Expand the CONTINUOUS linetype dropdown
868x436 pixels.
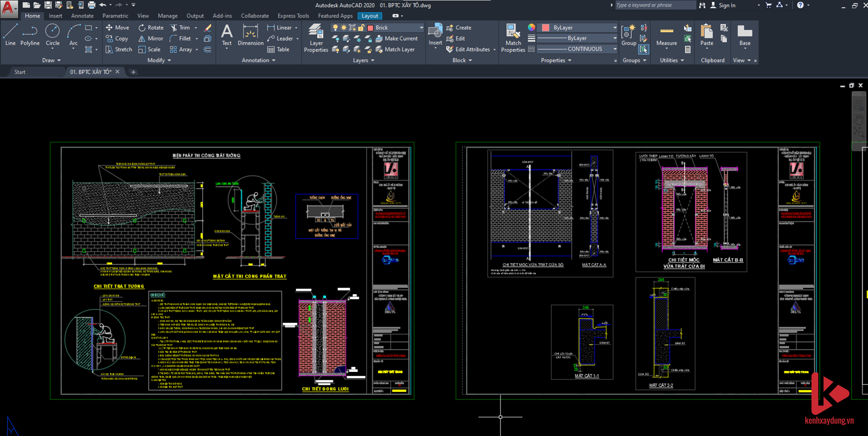pyautogui.click(x=615, y=49)
